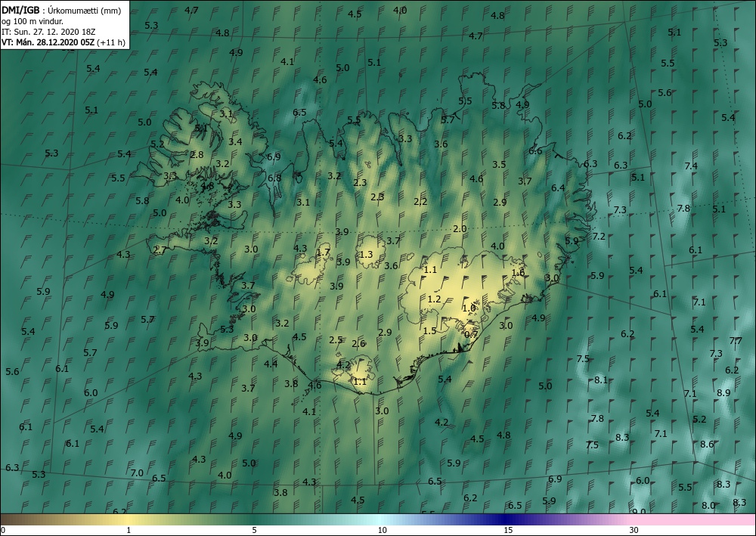Click the '10' label on the color scale
This screenshot has height=536, width=756.
tap(382, 530)
